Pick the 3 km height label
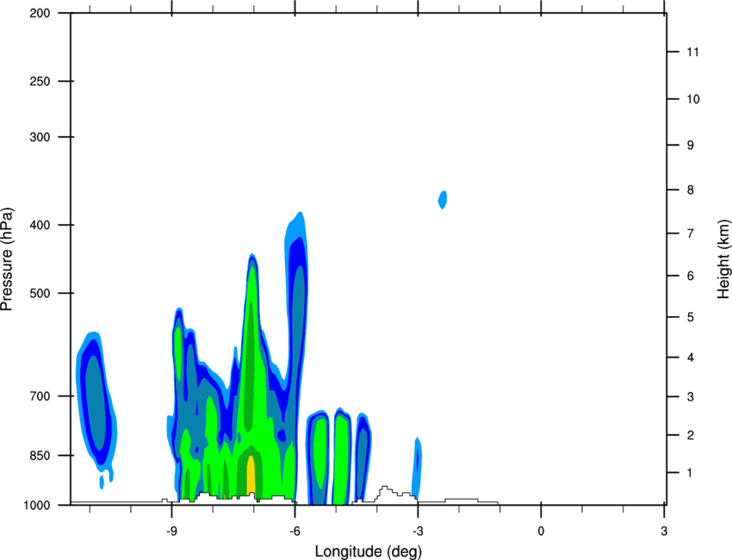Viewport: 732px width, 560px height. 691,397
